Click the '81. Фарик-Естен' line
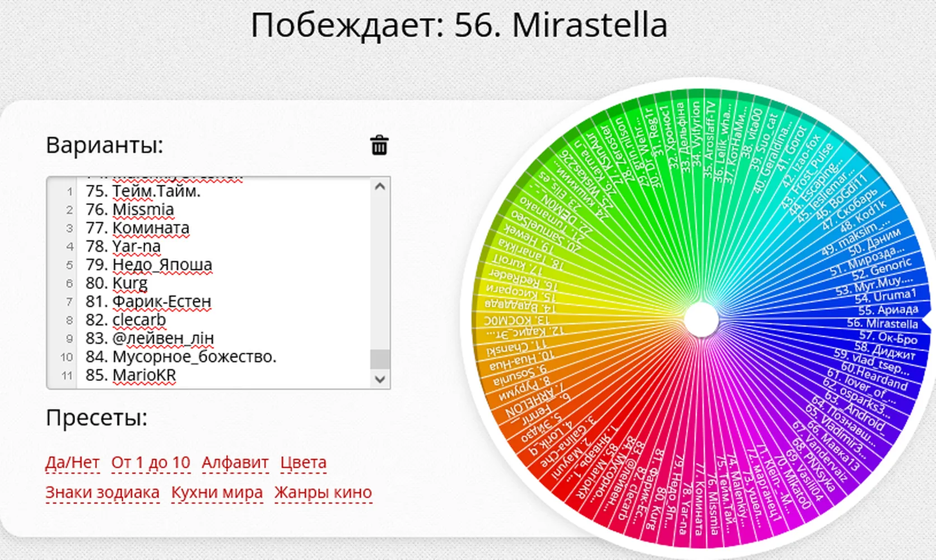Screen dimensions: 936x560 tap(148, 301)
